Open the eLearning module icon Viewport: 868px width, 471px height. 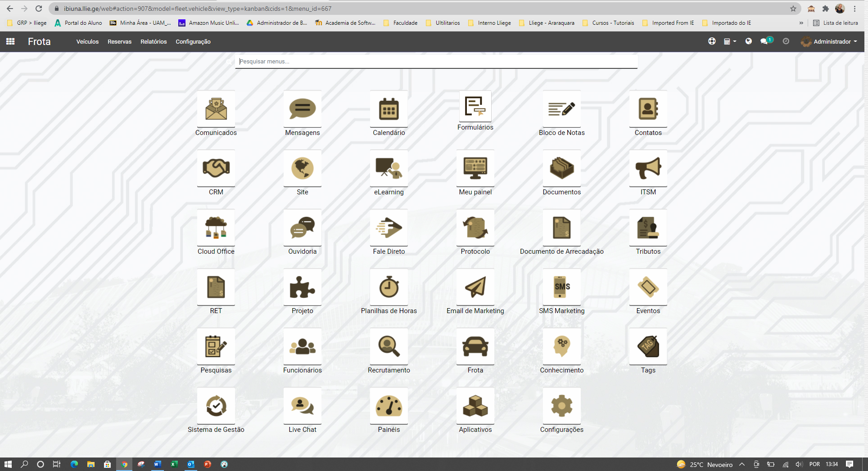tap(389, 169)
